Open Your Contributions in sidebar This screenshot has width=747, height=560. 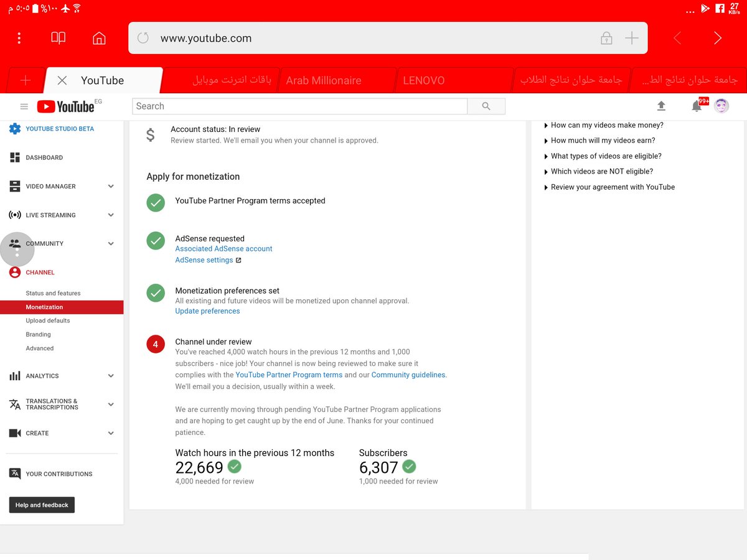click(x=59, y=474)
